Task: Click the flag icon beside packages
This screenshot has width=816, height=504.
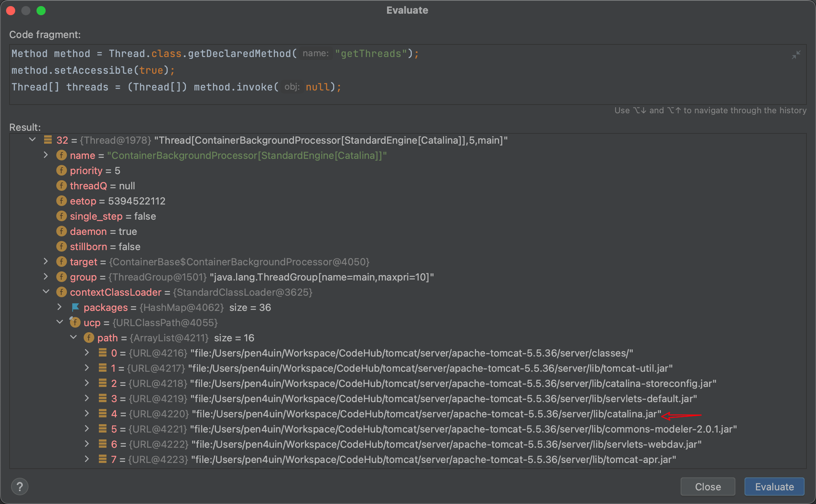Action: pos(75,307)
